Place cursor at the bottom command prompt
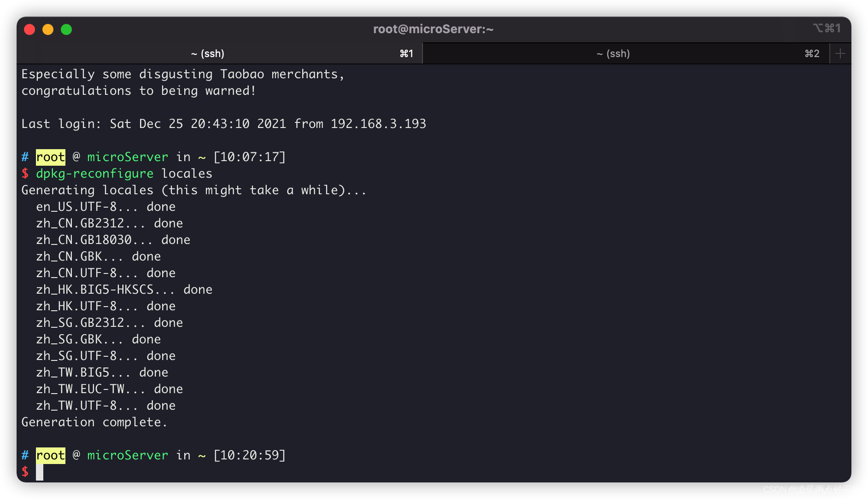This screenshot has height=499, width=868. [40, 472]
